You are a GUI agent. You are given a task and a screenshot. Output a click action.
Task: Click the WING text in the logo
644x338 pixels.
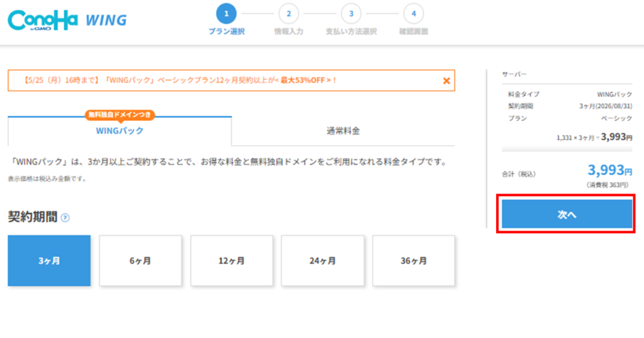[106, 20]
